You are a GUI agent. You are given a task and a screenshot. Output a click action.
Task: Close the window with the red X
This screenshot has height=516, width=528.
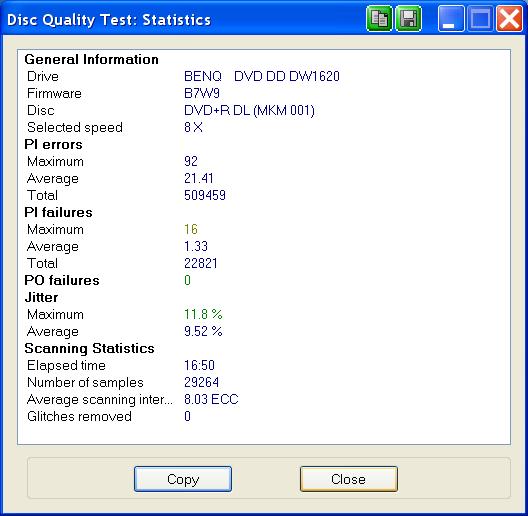(x=509, y=19)
